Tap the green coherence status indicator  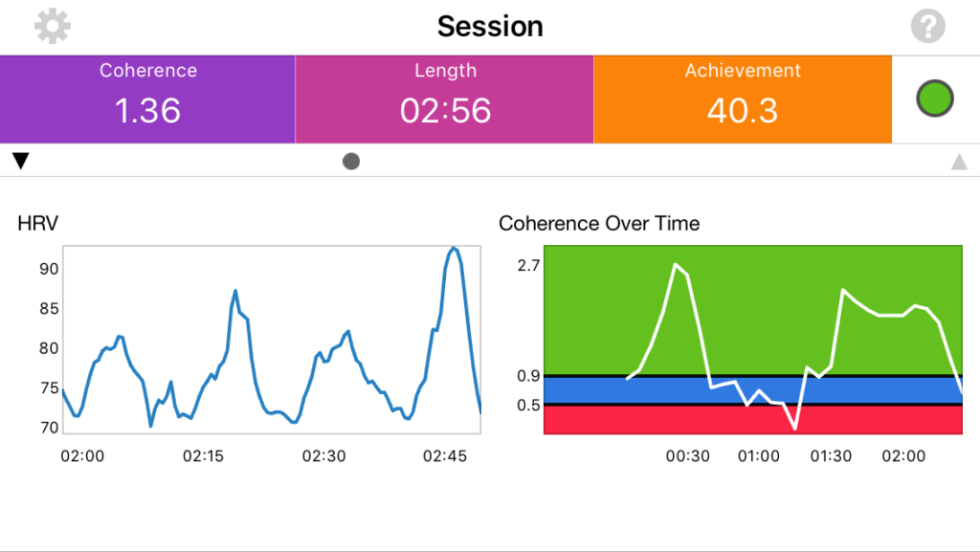[935, 99]
